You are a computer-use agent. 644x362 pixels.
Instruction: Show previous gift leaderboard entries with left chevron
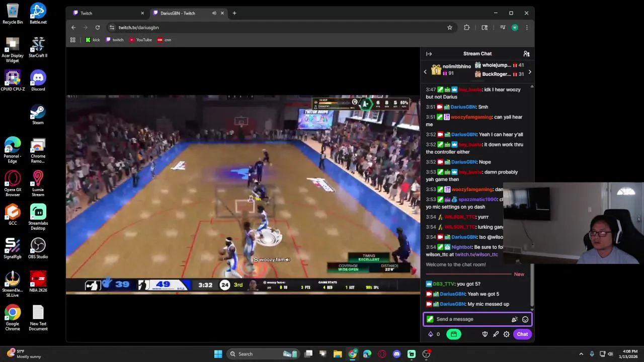pos(425,72)
